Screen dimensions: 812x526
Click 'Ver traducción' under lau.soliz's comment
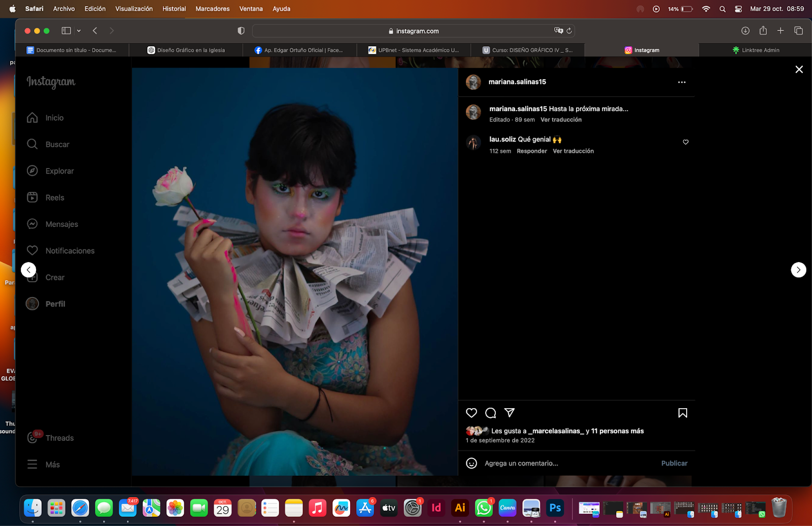(573, 151)
